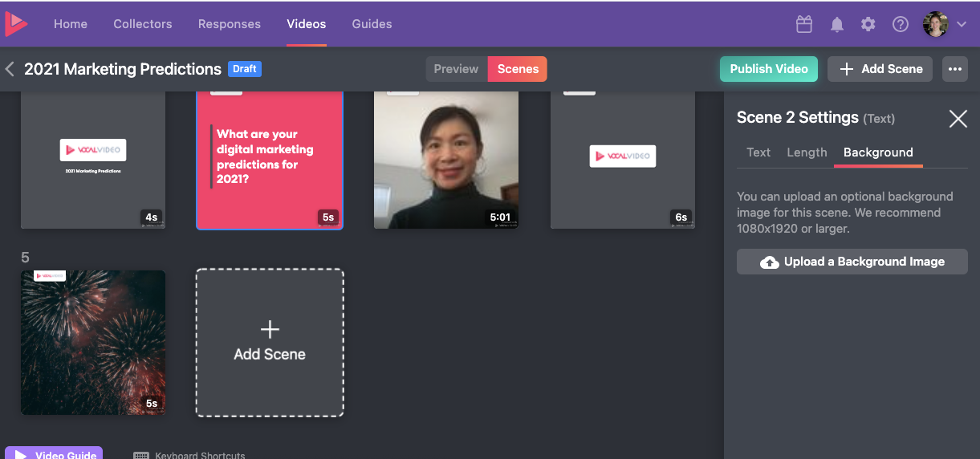Click Publish Video button
This screenshot has height=459, width=980.
tap(768, 69)
